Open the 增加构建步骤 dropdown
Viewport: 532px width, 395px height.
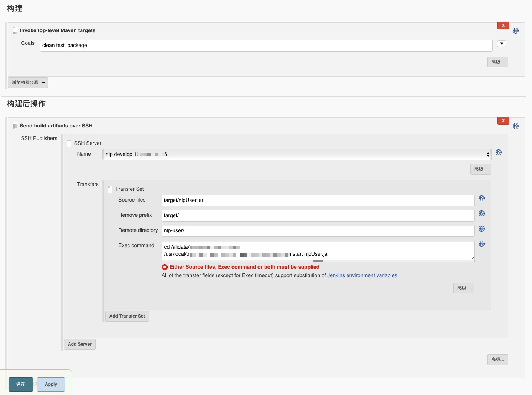point(28,83)
